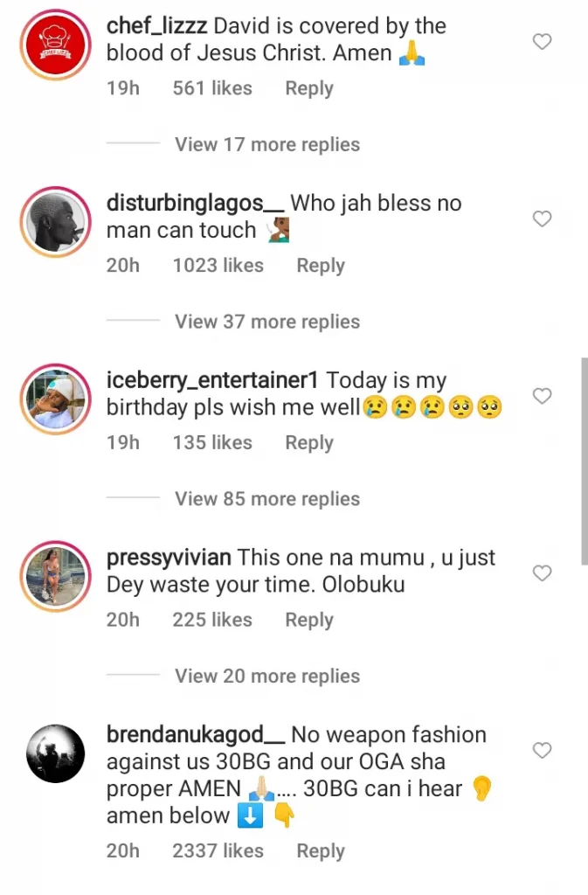Screen dimensions: 588x895
Task: Tap heart on disturbinglagos__ comment
Action: pos(543,219)
